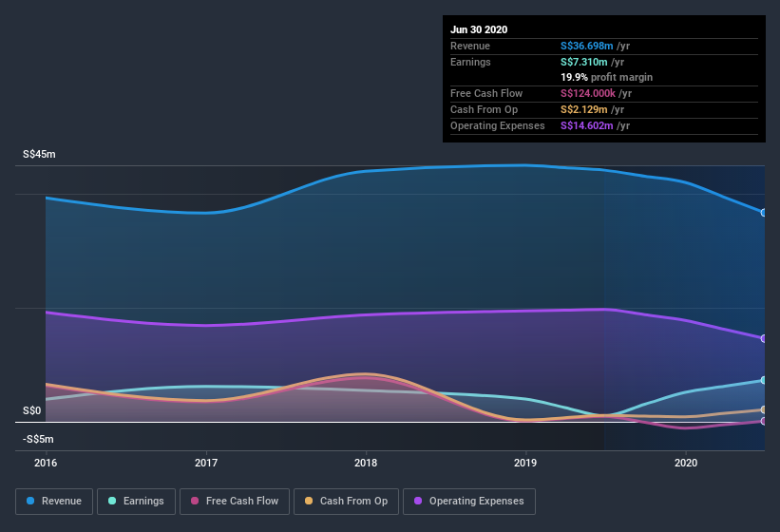The height and width of the screenshot is (532, 780).
Task: Click the S$7.310m earnings value
Action: coord(583,62)
